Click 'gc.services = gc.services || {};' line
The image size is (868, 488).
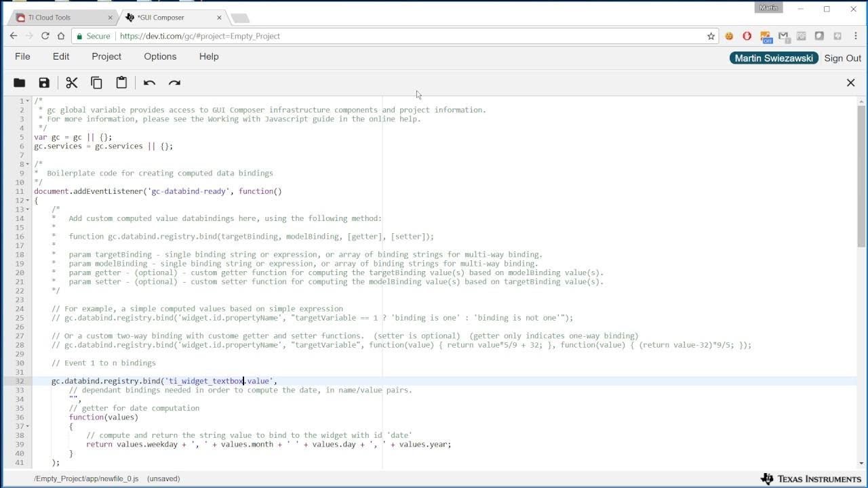[104, 146]
